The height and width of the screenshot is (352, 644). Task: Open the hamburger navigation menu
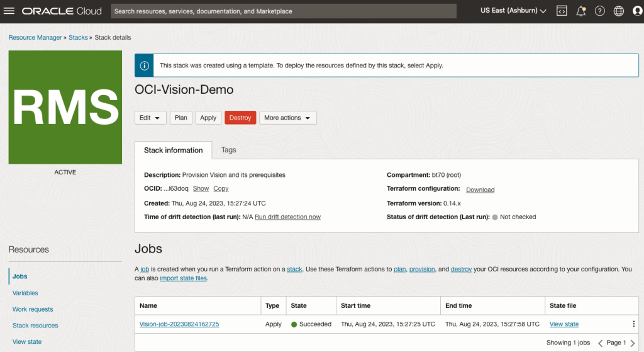(x=9, y=11)
